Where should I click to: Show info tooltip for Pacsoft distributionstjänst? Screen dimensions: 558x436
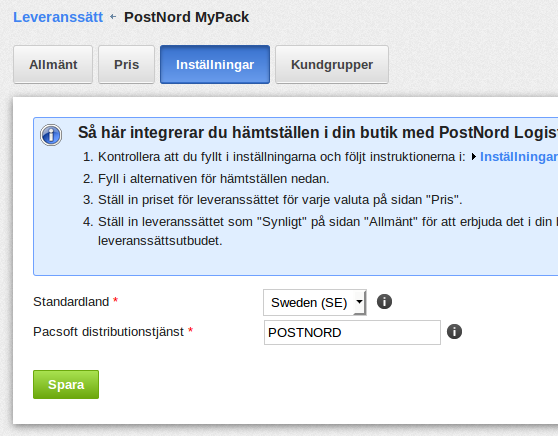(454, 332)
